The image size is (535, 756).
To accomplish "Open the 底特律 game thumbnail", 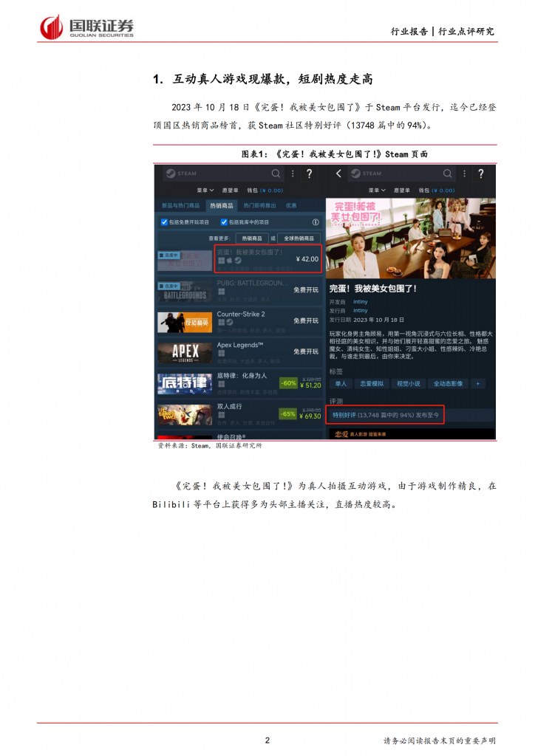I will [185, 384].
